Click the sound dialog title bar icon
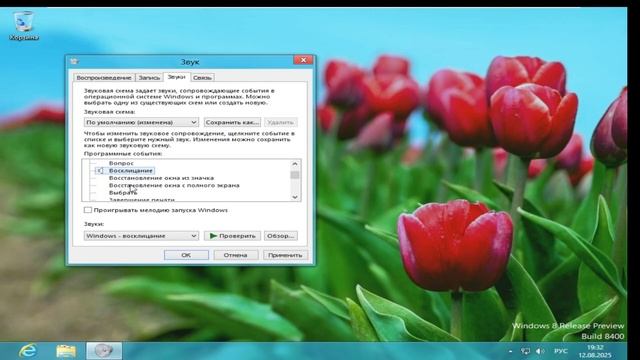This screenshot has width=640, height=360. [x=74, y=61]
